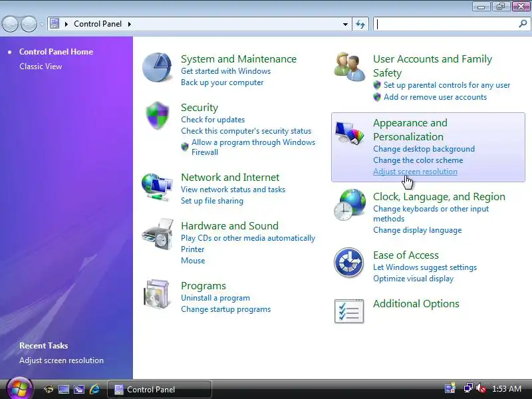Open Clock, Language, and Region heading
532x399 pixels.
pos(439,197)
